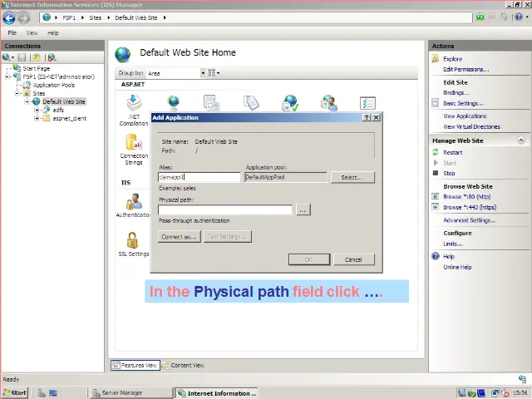
Task: Open the address bar arrow after Sites
Action: [x=109, y=17]
